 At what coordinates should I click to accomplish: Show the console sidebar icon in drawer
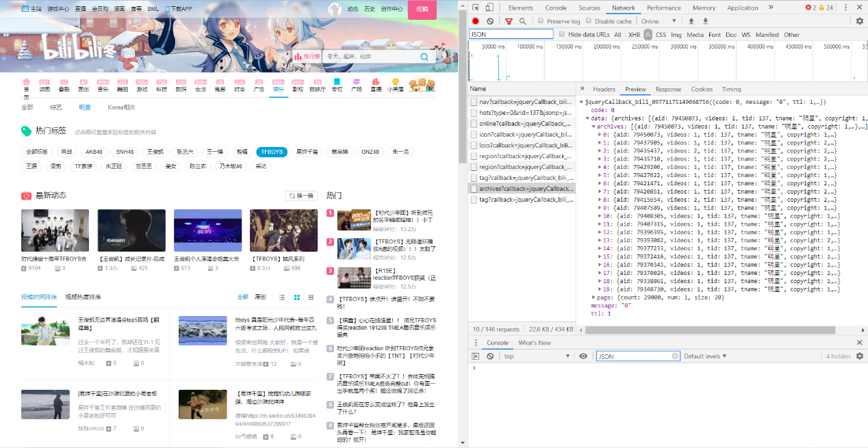click(x=476, y=356)
